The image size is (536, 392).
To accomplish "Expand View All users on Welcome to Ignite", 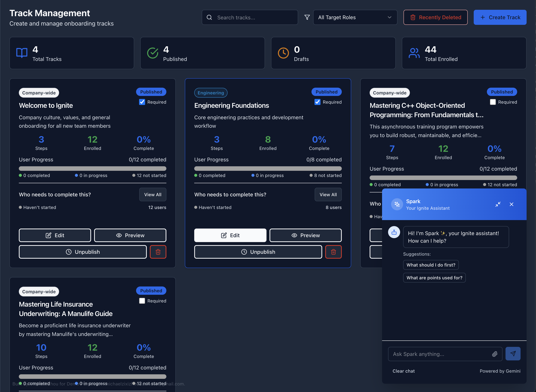I will point(153,194).
